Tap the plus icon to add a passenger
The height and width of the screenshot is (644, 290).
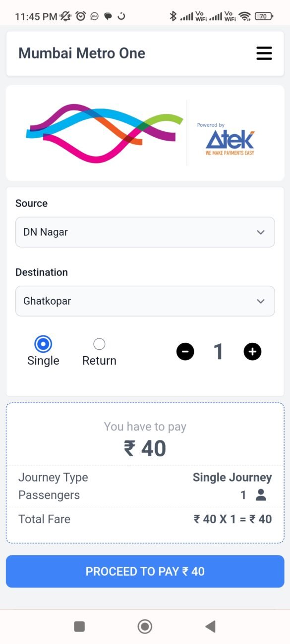click(252, 351)
